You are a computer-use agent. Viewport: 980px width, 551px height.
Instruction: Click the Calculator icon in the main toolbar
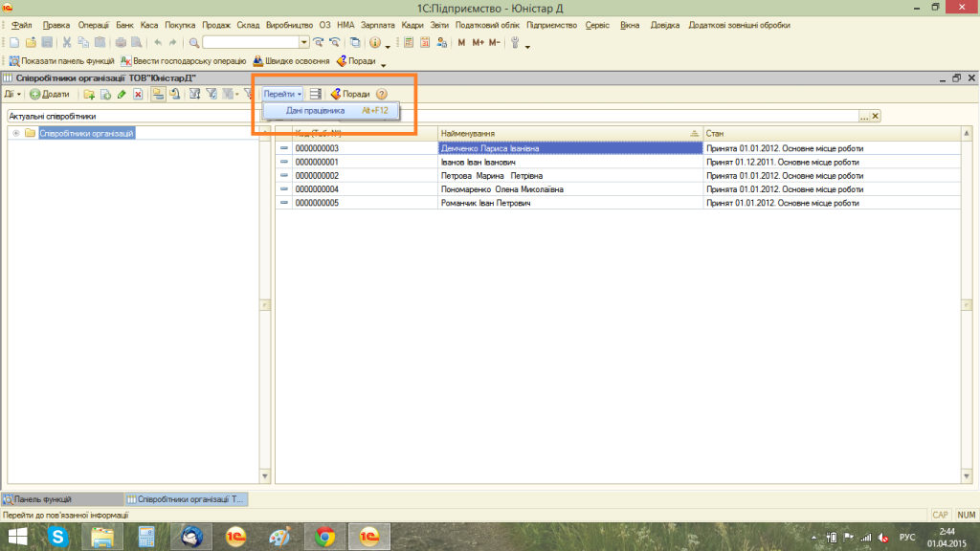pos(409,42)
